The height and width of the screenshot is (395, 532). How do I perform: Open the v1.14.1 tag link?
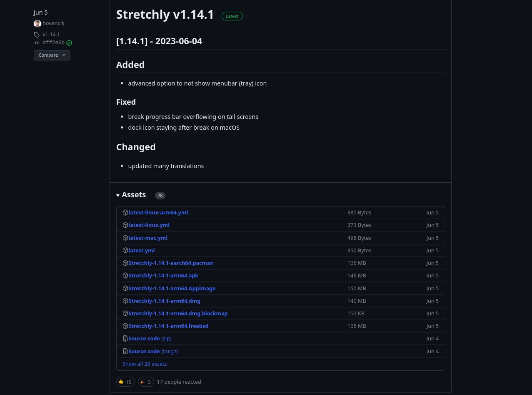(51, 34)
